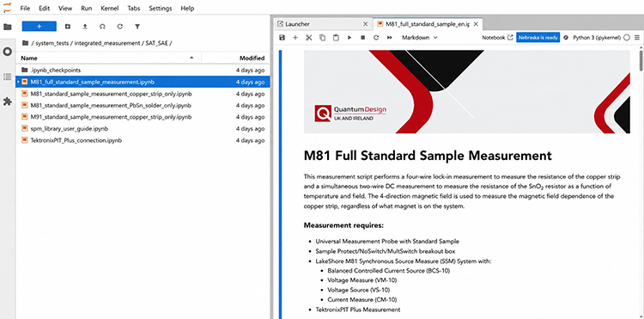Select M81_standard_sample_measurement_copper_strip_only.ipynb
This screenshot has width=644, height=319.
(143, 94)
